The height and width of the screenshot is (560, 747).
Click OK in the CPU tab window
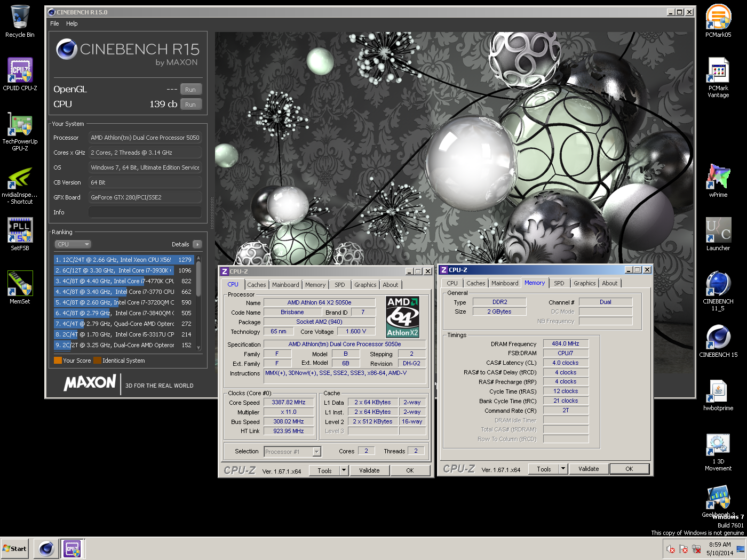410,470
